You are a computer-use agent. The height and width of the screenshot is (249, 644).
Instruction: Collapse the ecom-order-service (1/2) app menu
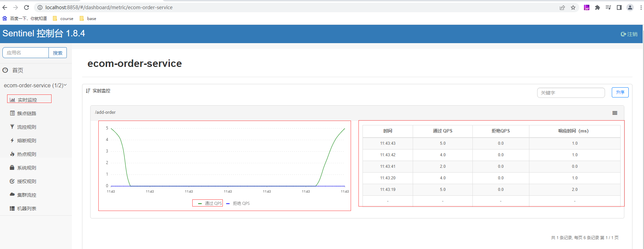36,85
